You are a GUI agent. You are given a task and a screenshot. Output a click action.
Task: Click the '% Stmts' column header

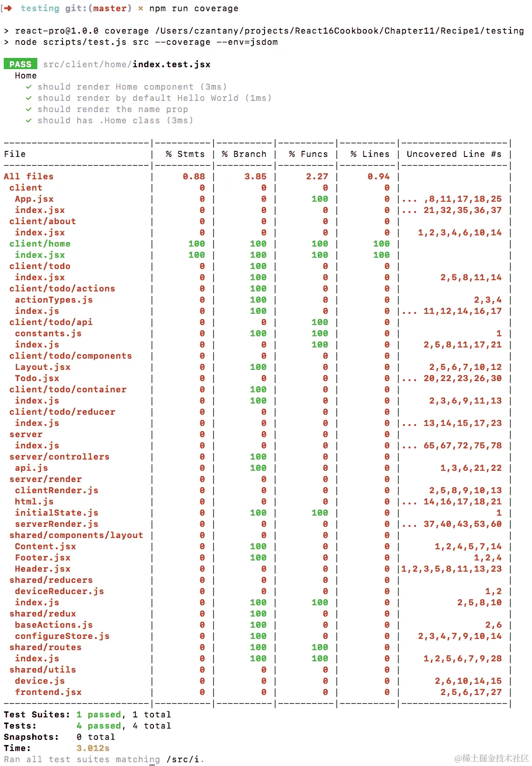coord(185,154)
